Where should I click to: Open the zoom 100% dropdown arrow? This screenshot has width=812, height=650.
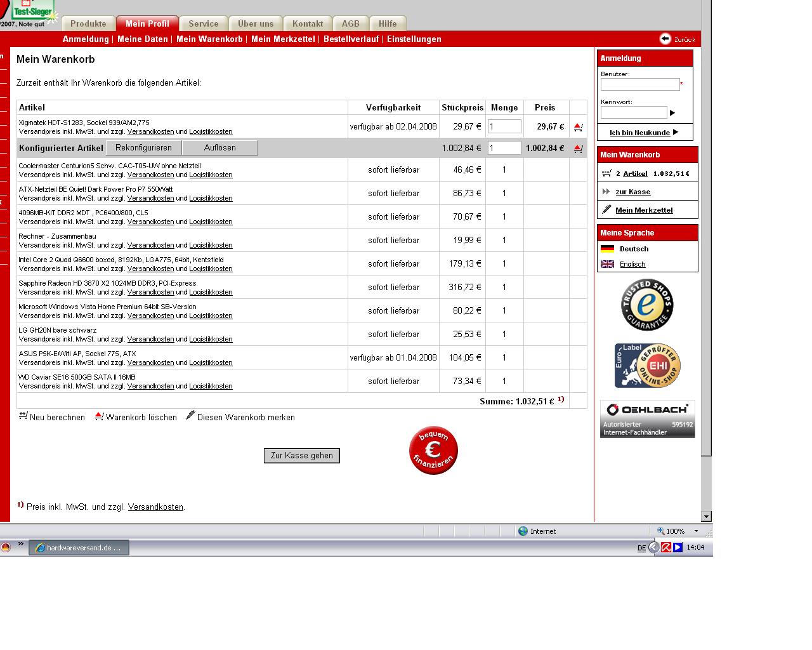pos(696,531)
